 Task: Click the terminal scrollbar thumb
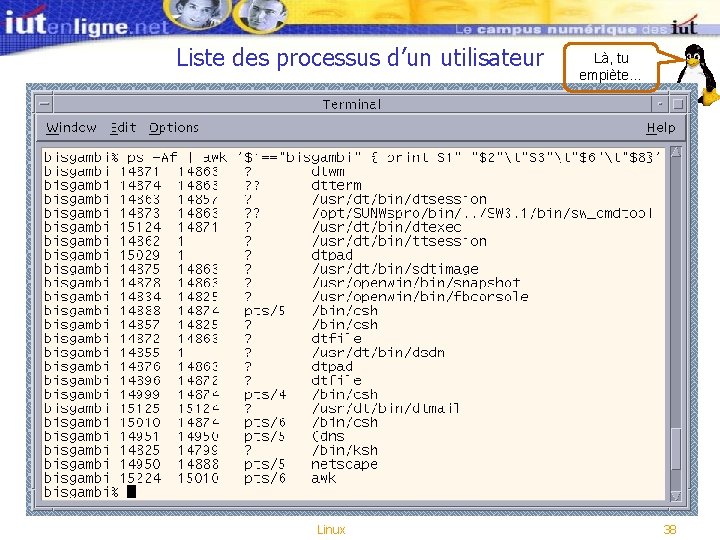675,449
